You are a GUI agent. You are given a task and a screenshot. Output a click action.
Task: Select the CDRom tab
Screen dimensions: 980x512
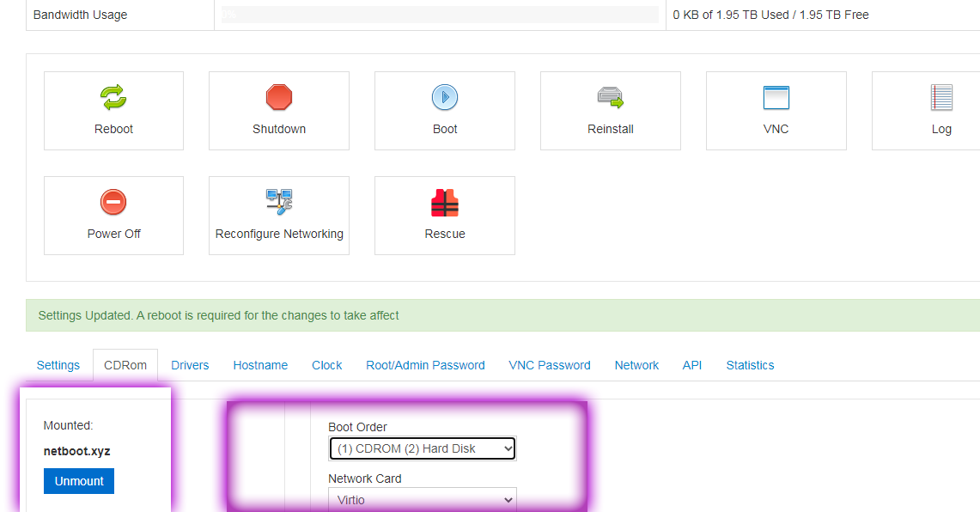click(x=125, y=365)
